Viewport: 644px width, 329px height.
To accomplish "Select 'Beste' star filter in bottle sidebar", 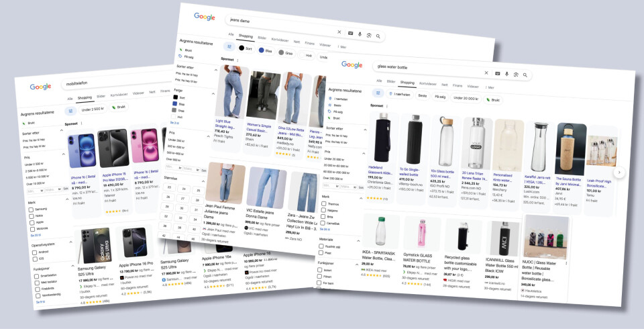I will pos(335,105).
